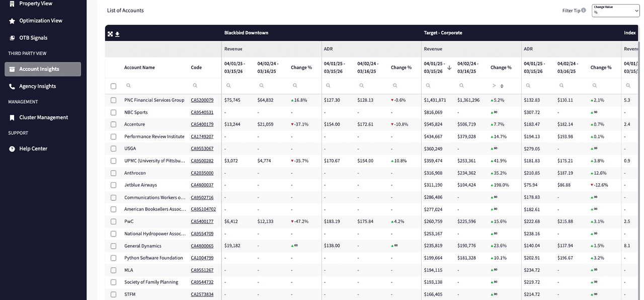Viewport: 644px width, 300px height.
Task: Sort by the Account Name column header
Action: click(x=139, y=67)
